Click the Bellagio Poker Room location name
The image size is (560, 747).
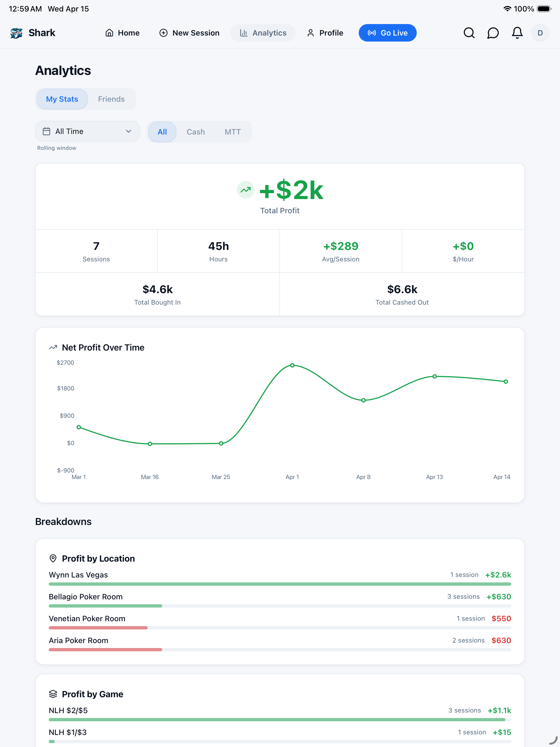[x=86, y=597]
